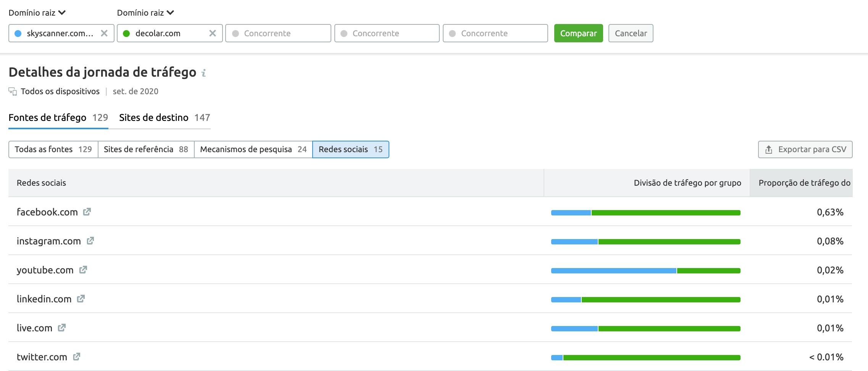
Task: Select Todas as fontes filter
Action: pyautogui.click(x=53, y=149)
